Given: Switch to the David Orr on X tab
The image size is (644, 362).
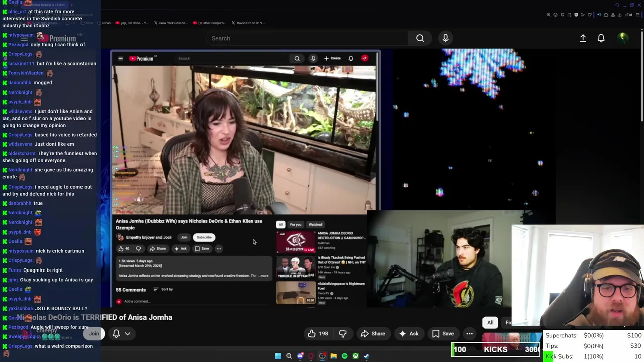Looking at the screenshot, I should pyautogui.click(x=248, y=23).
